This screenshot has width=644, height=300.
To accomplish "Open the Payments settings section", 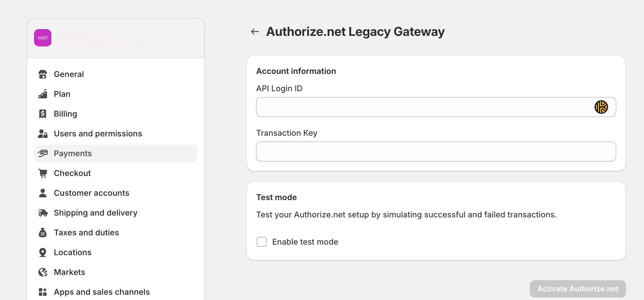I will point(73,153).
